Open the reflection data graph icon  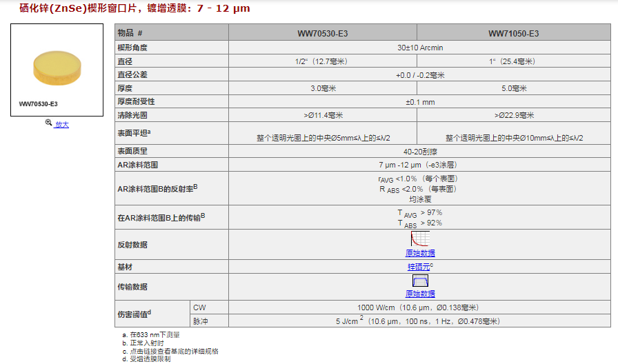(x=420, y=239)
